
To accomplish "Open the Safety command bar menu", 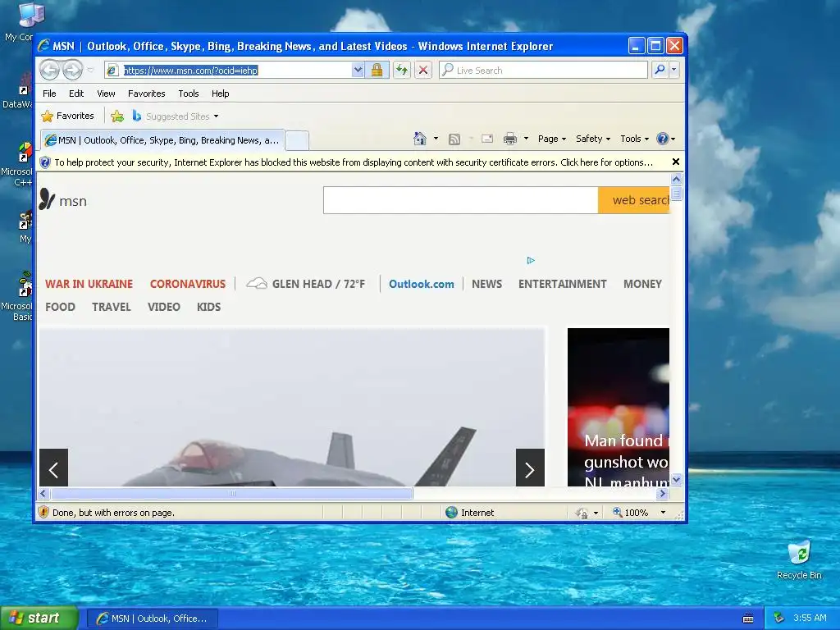I will [x=592, y=139].
